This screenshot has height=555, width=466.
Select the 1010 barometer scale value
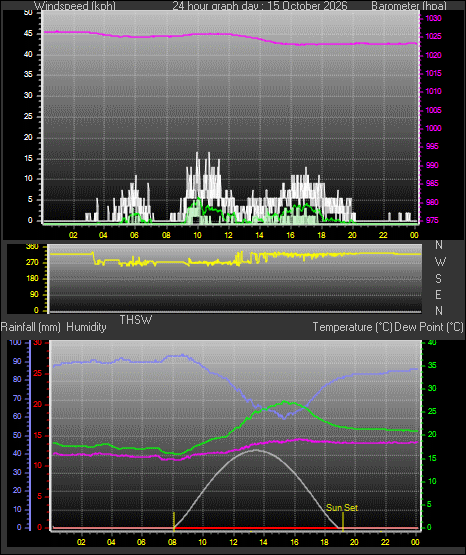[433, 91]
